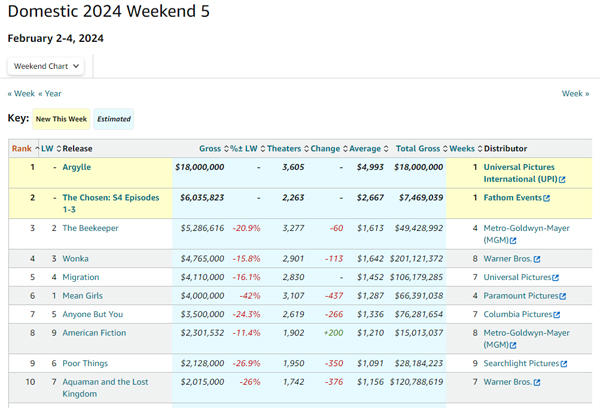Open the Weekend Chart dropdown
Viewport: 600px width, 408px height.
(46, 66)
